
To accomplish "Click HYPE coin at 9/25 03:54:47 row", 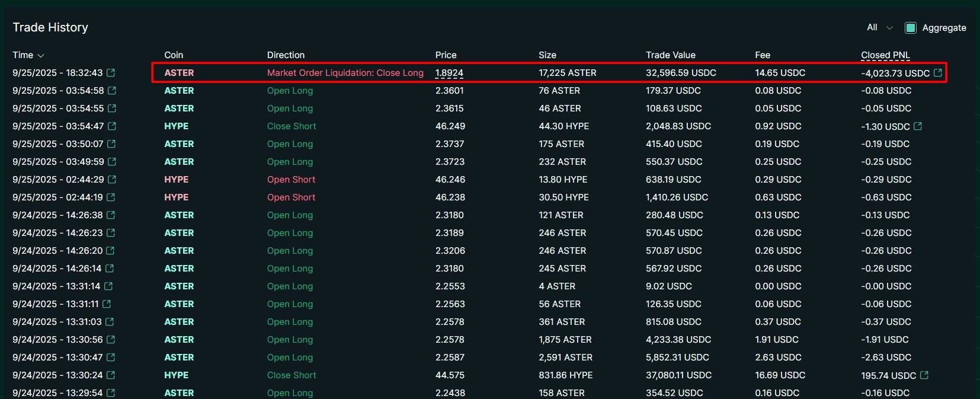I will [176, 126].
